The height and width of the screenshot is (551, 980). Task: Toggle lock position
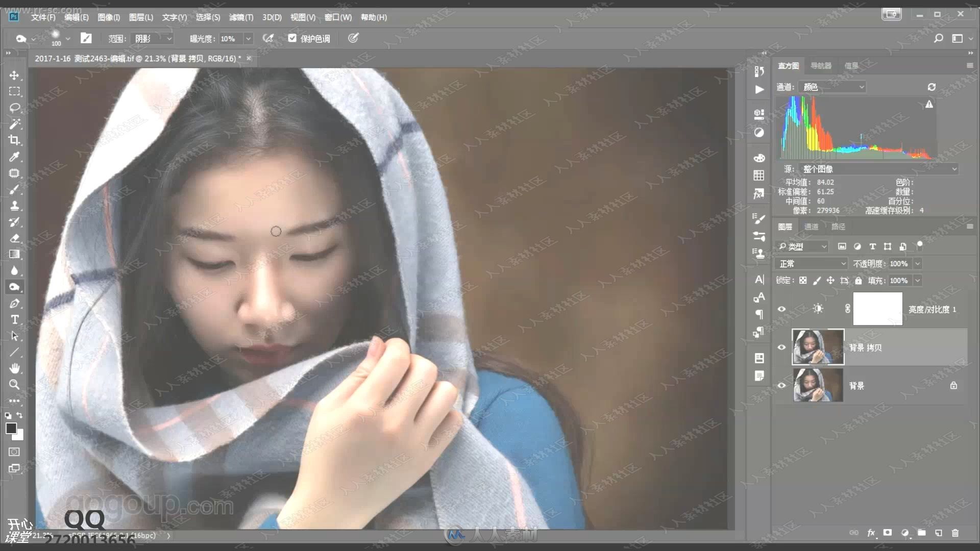point(830,281)
